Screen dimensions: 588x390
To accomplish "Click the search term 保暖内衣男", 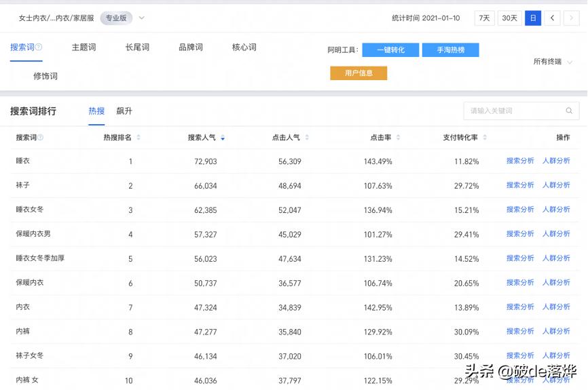I will pyautogui.click(x=33, y=234).
